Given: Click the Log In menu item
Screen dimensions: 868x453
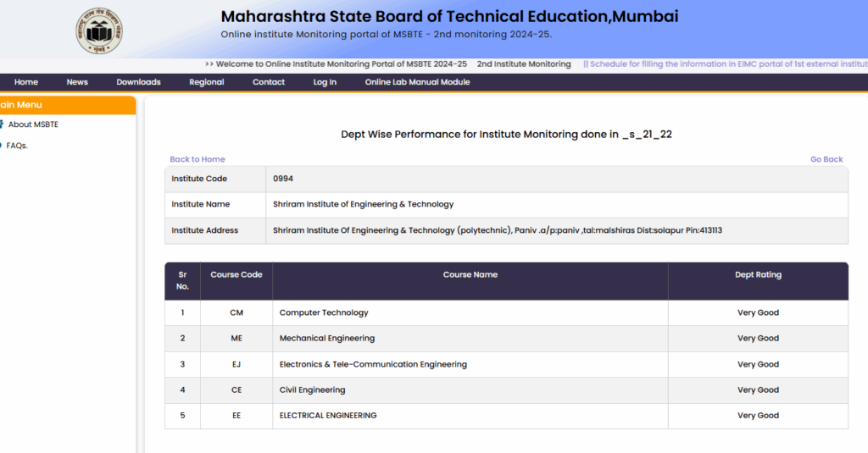Looking at the screenshot, I should click(x=325, y=82).
